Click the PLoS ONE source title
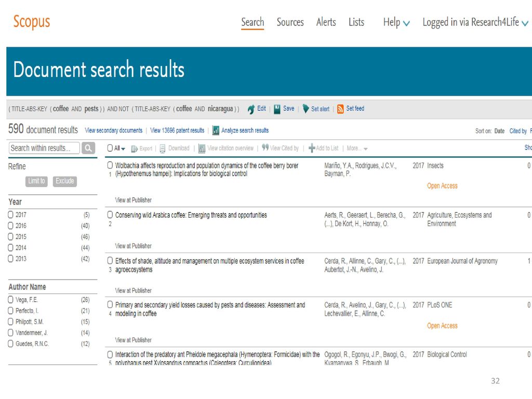The image size is (532, 399). pos(440,305)
